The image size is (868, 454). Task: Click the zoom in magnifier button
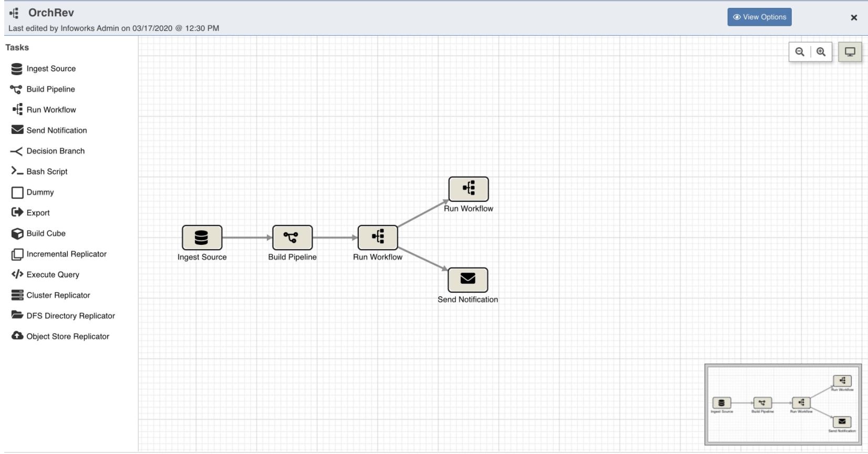pos(821,52)
